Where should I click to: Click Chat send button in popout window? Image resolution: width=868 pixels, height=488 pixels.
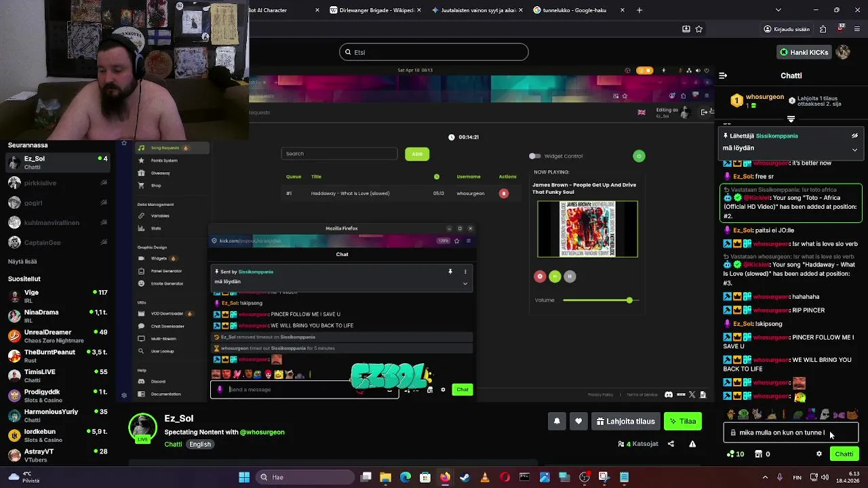point(462,390)
